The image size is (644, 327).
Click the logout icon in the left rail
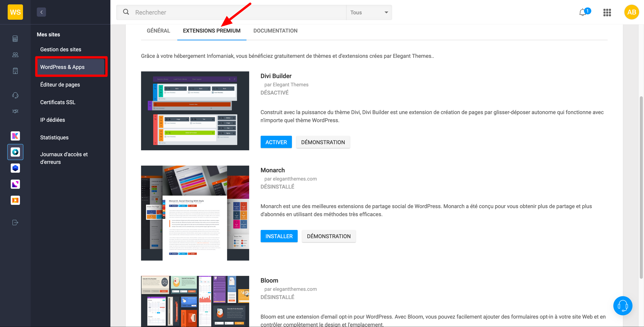(x=15, y=222)
